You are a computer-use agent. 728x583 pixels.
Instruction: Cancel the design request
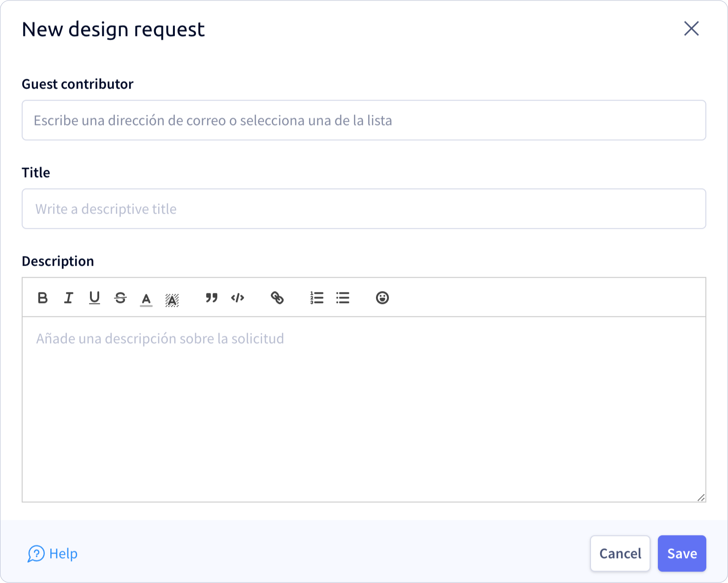620,553
